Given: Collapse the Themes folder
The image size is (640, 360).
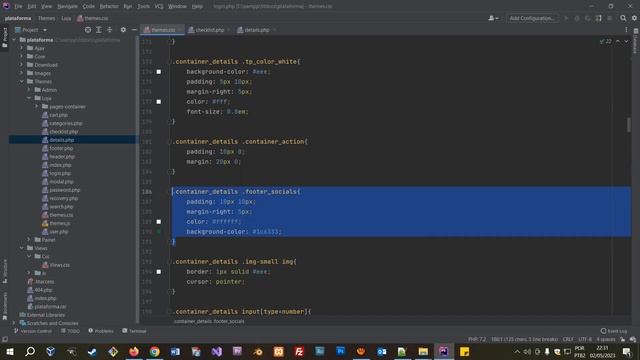Looking at the screenshot, I should click(x=22, y=82).
